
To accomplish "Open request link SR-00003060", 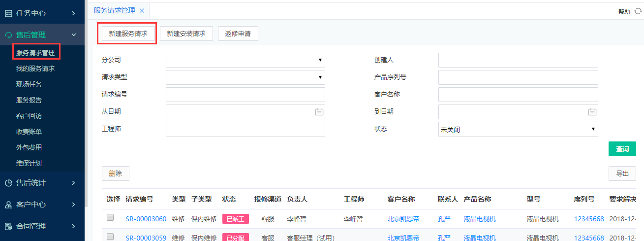I will pyautogui.click(x=146, y=219).
